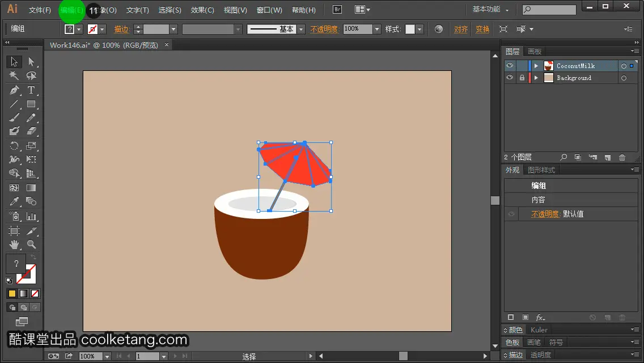Switch to the 画板 tab

535,52
